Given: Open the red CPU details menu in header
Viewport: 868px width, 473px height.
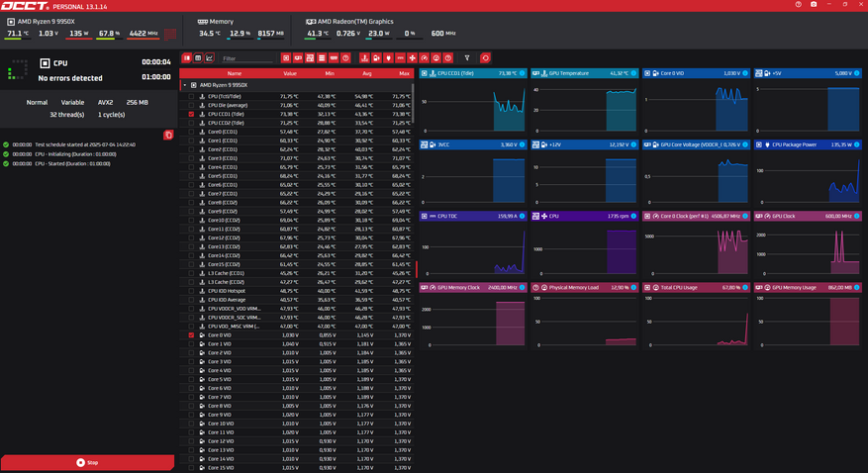Looking at the screenshot, I should [170, 34].
